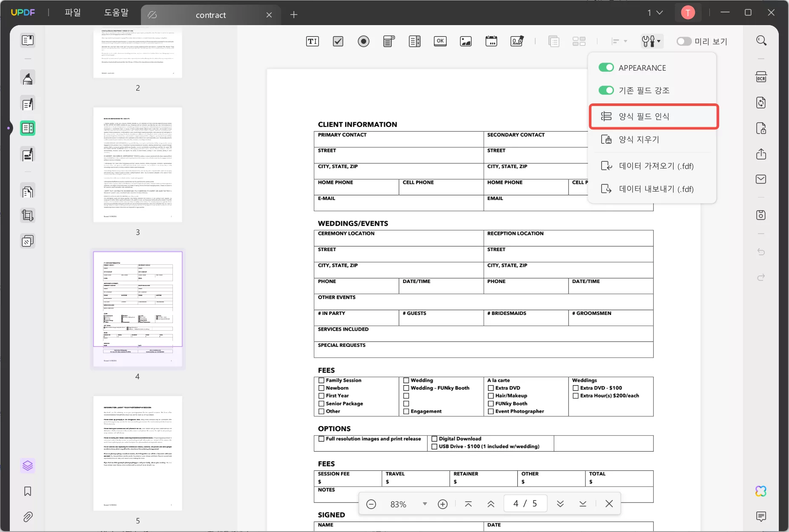
Task: Switch to the contract tab
Action: (211, 15)
